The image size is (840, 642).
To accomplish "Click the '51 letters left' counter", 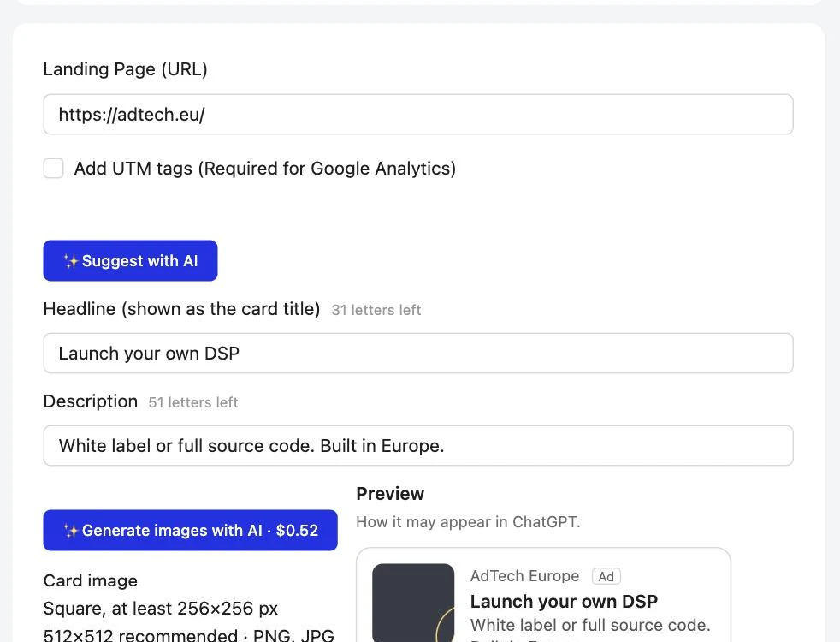I will pos(192,402).
